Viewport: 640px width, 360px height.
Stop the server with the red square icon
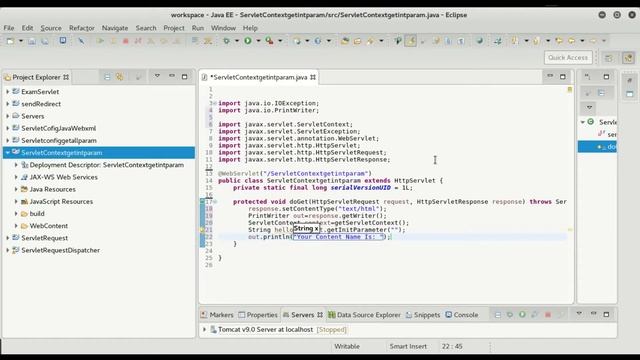[548, 315]
